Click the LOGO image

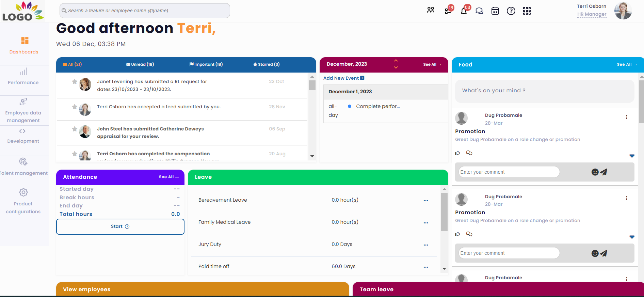(x=23, y=11)
